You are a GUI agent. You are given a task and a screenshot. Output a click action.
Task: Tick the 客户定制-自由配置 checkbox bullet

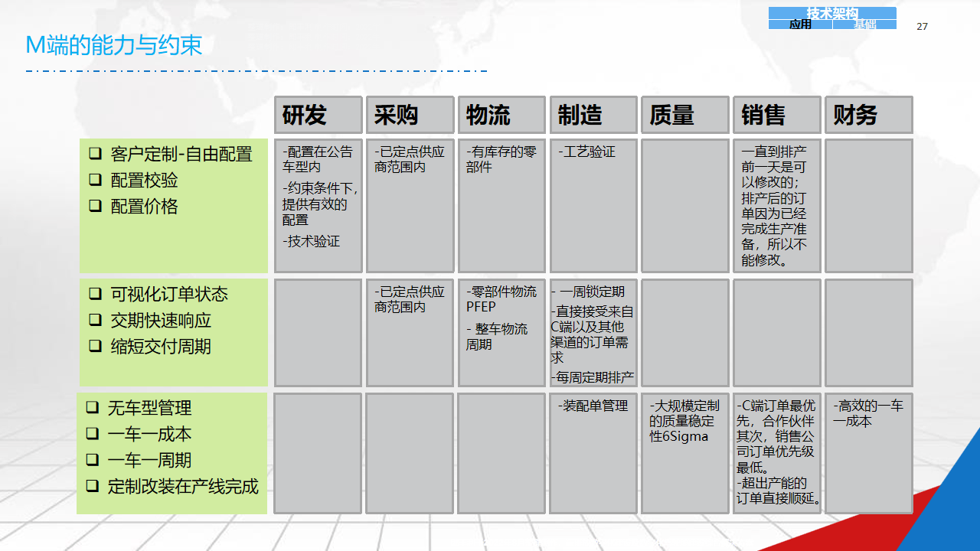(x=95, y=154)
